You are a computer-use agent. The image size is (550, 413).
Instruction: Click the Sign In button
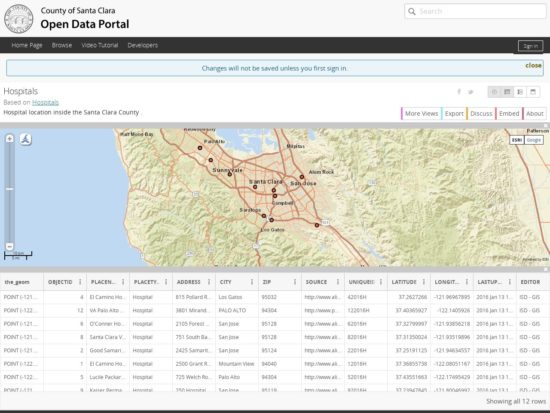tap(530, 46)
